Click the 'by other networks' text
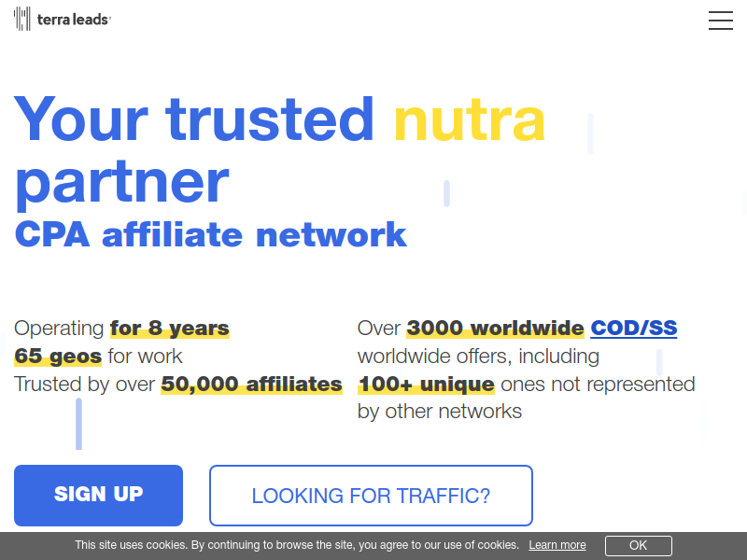747x560 pixels. 439,412
